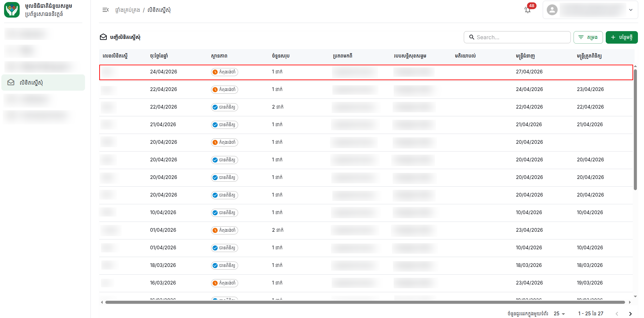This screenshot has height=318, width=644.
Task: Focus the Search input field
Action: (517, 37)
